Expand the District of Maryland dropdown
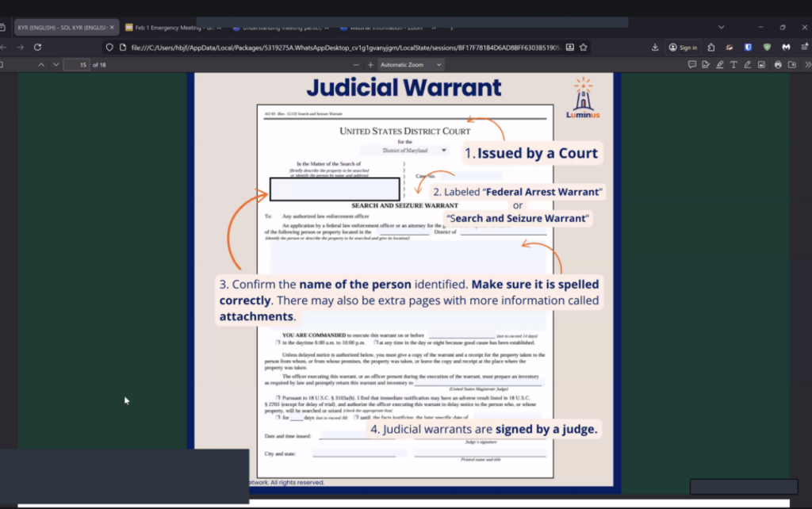 (443, 150)
